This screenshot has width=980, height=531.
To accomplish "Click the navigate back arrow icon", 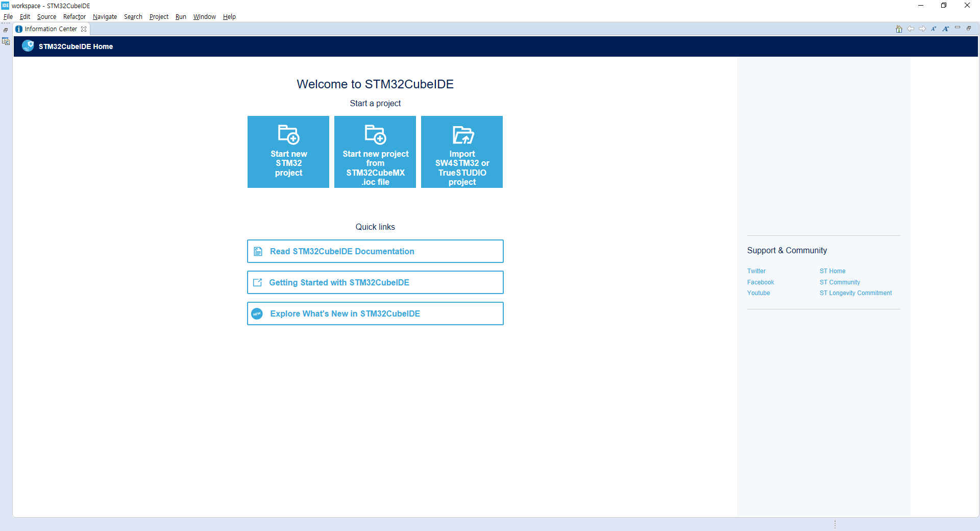I will 911,29.
